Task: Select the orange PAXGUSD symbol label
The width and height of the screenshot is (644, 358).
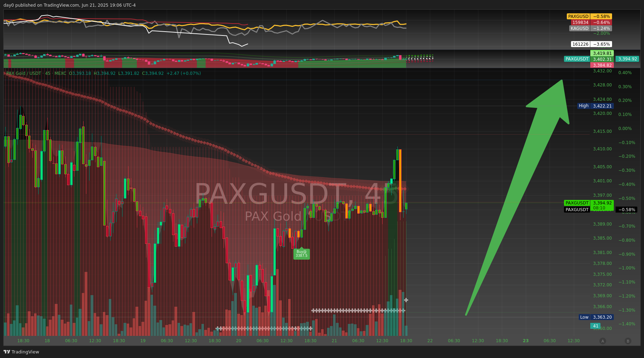Action: coord(578,17)
